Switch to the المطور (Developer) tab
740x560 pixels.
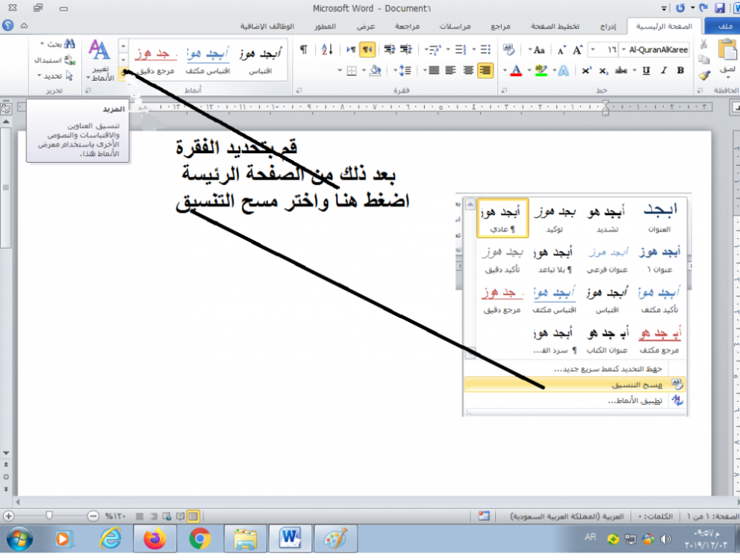pos(325,26)
